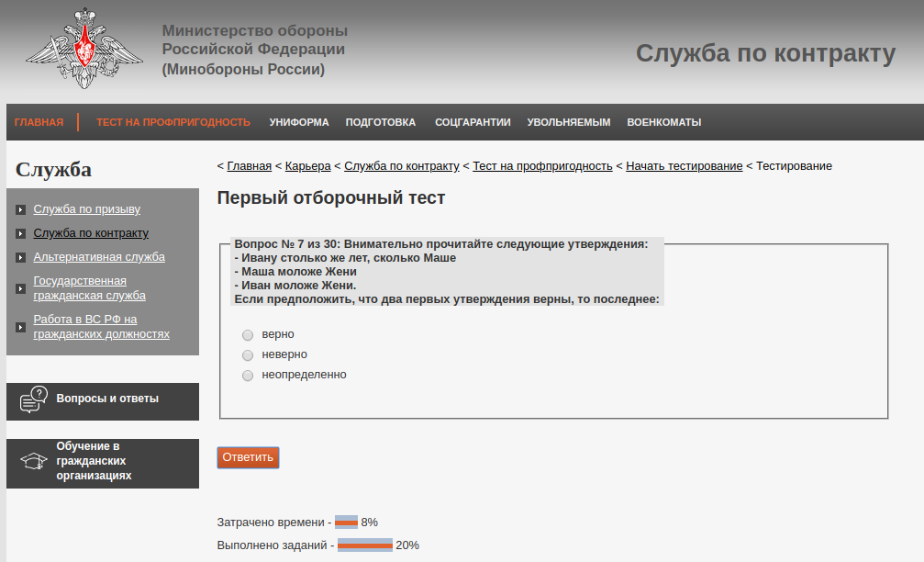The image size is (924, 562).
Task: Click arrow bullet beside Служба по контракту
Action: [21, 234]
